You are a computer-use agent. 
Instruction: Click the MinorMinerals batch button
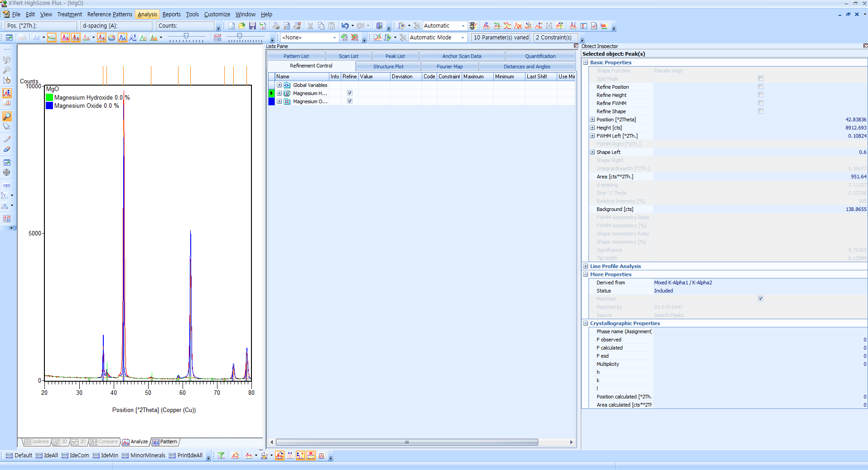pyautogui.click(x=144, y=456)
